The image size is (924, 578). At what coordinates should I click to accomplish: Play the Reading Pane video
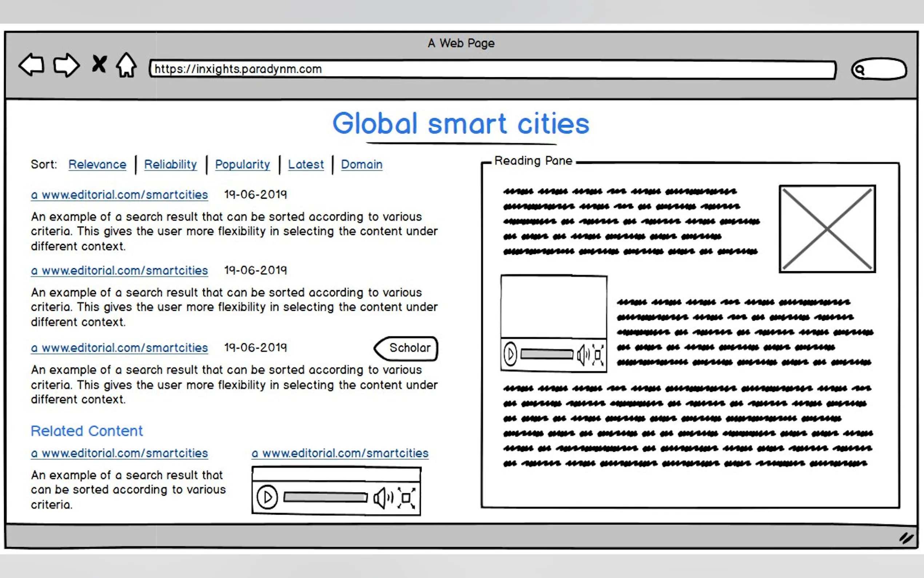[510, 355]
